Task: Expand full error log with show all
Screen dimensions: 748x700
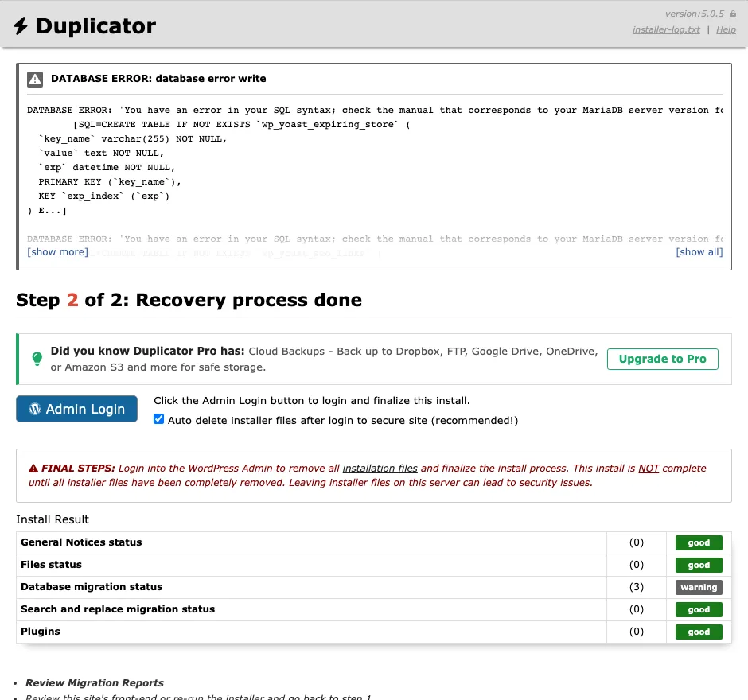Action: click(x=699, y=252)
